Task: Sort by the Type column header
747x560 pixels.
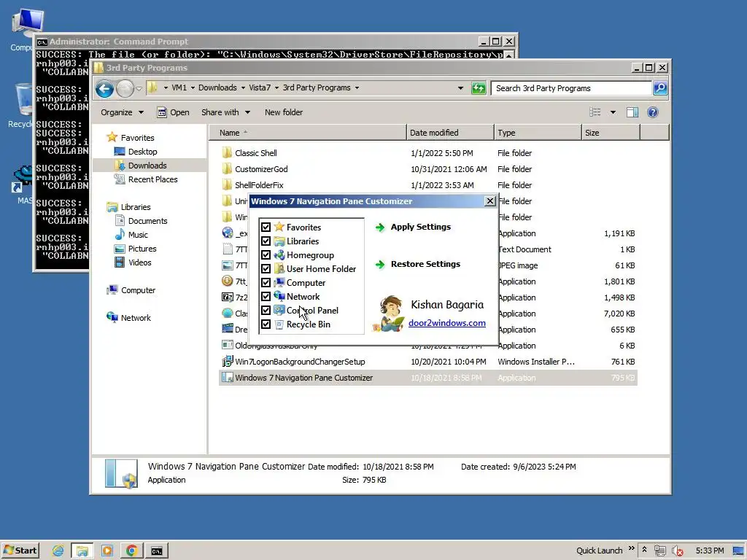Action: tap(538, 133)
